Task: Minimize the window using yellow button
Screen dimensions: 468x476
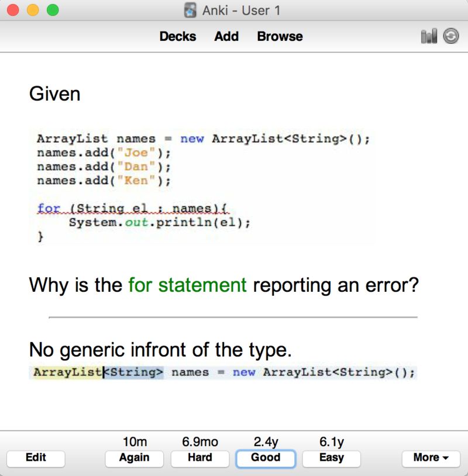Action: 33,10
